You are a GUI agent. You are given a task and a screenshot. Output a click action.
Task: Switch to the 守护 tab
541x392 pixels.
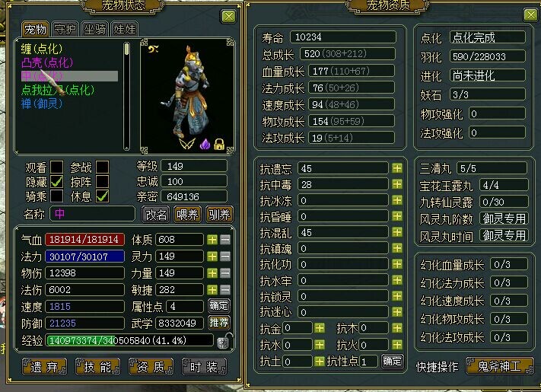[65, 29]
